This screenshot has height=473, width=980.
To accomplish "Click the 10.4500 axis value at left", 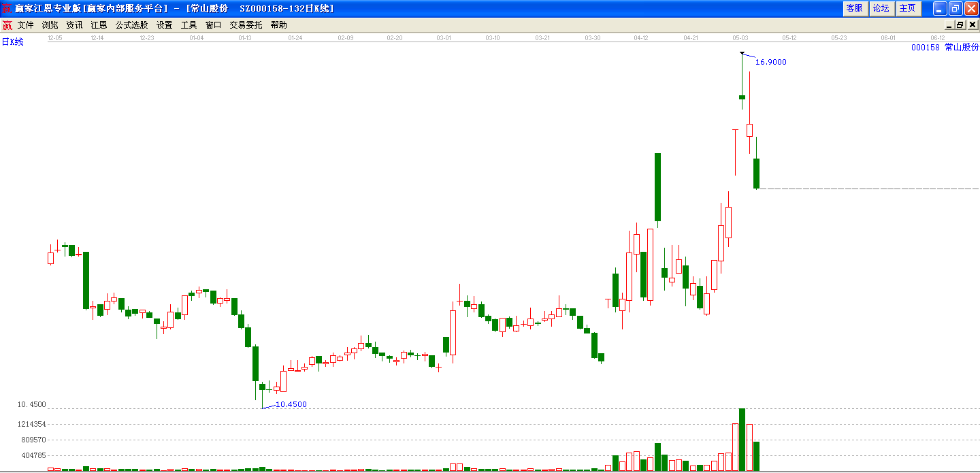I will pos(32,404).
